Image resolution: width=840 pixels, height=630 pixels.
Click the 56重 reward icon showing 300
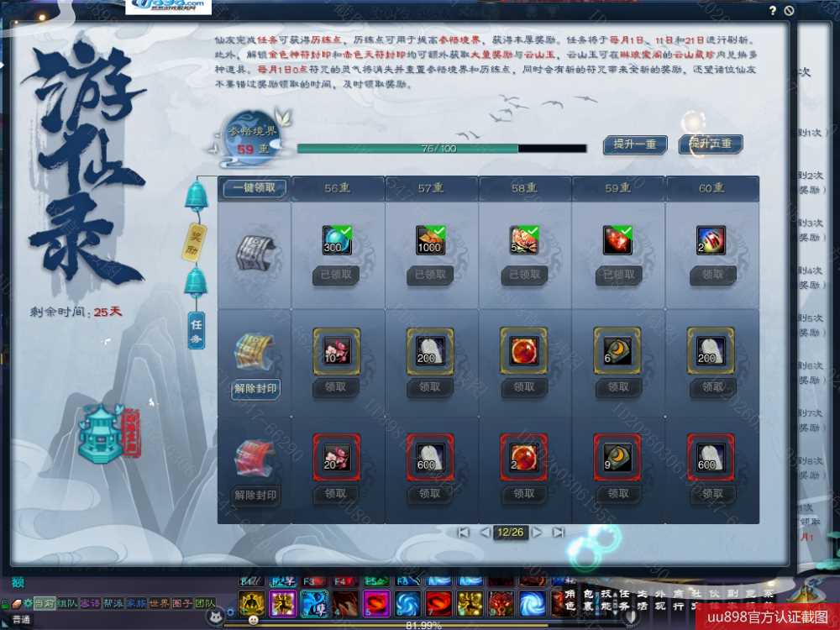(337, 241)
